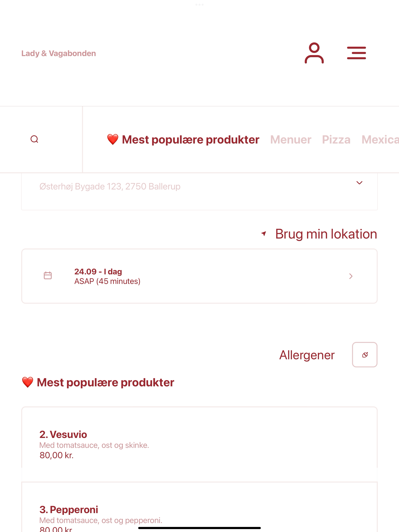This screenshot has height=532, width=399.
Task: Click the location arrow icon
Action: (264, 233)
